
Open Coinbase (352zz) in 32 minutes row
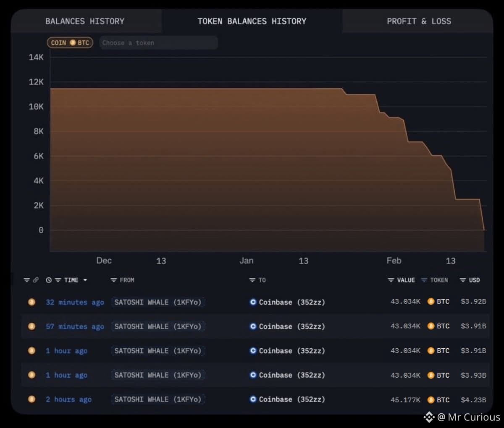click(x=292, y=302)
